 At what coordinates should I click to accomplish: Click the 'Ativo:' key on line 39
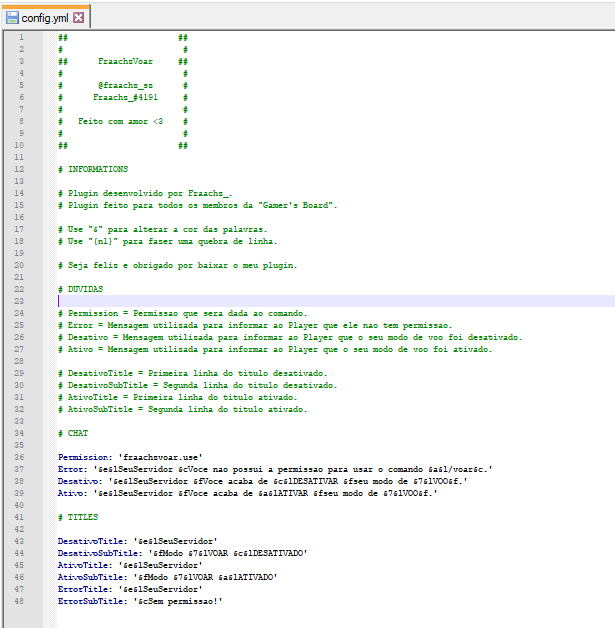coord(73,493)
